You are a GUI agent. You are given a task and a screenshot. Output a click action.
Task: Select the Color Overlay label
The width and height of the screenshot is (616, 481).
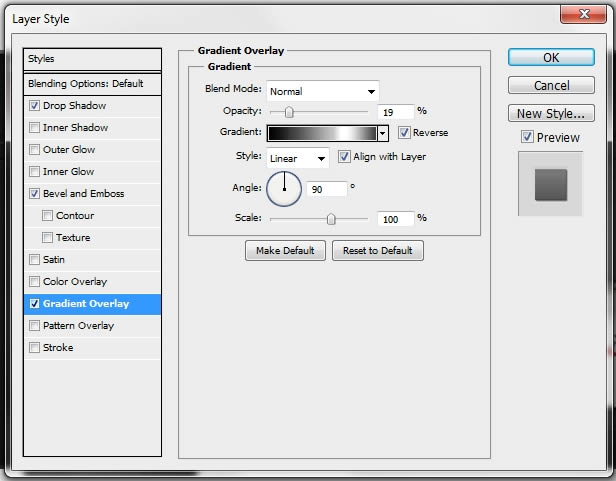click(75, 281)
